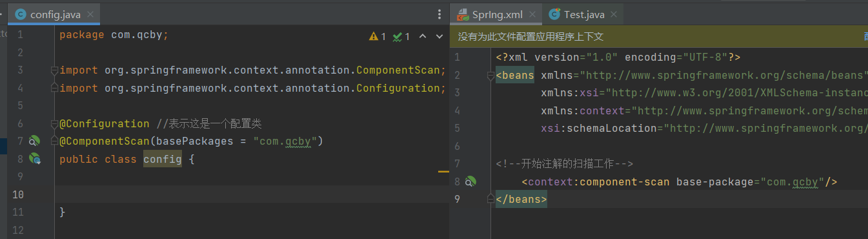This screenshot has height=239, width=868.
Task: Switch to the Test.java editor tab
Action: [x=583, y=14]
